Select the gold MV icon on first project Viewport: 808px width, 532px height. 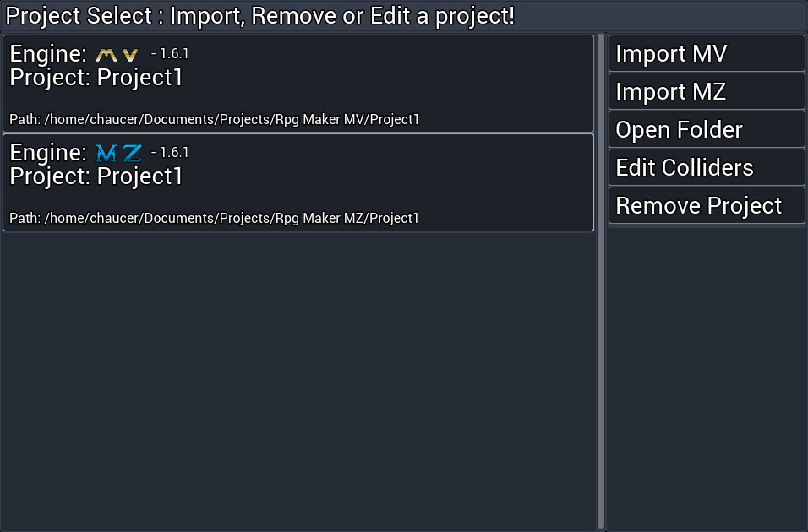114,53
